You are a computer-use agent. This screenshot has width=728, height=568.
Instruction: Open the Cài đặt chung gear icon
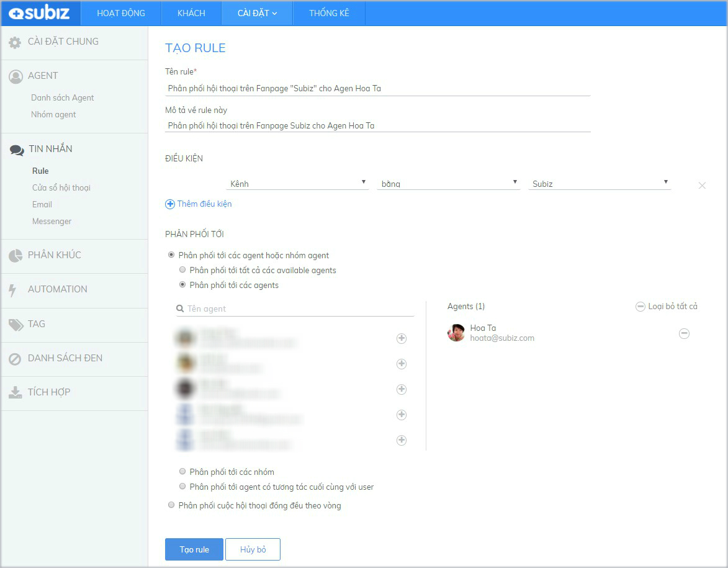15,42
